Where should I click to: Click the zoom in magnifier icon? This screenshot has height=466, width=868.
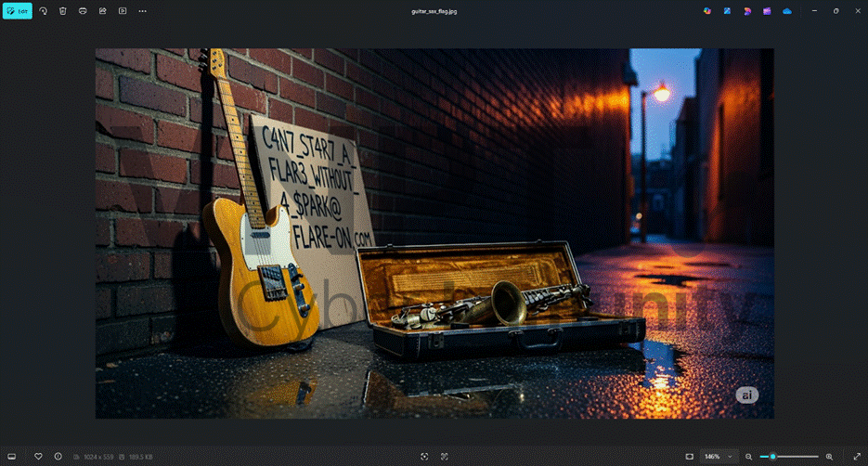pyautogui.click(x=829, y=457)
